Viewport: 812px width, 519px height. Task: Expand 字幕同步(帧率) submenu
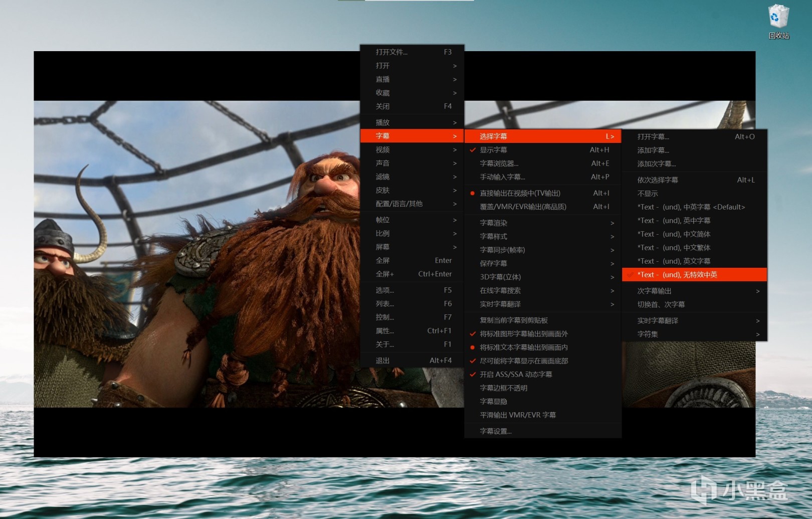click(543, 250)
